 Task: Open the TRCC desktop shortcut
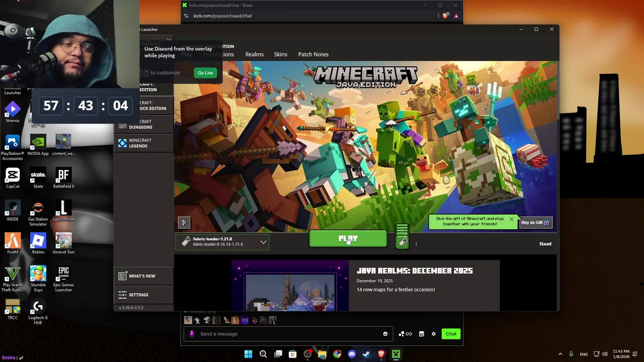13,310
